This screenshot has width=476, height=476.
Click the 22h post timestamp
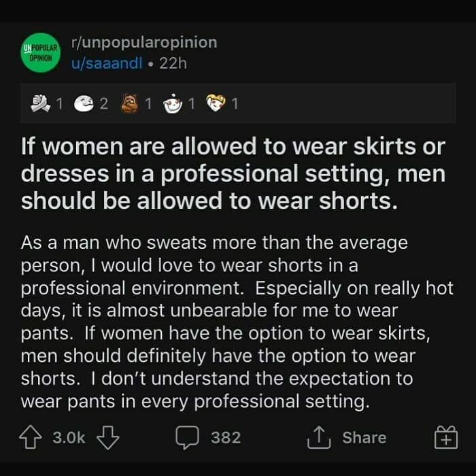pyautogui.click(x=172, y=64)
